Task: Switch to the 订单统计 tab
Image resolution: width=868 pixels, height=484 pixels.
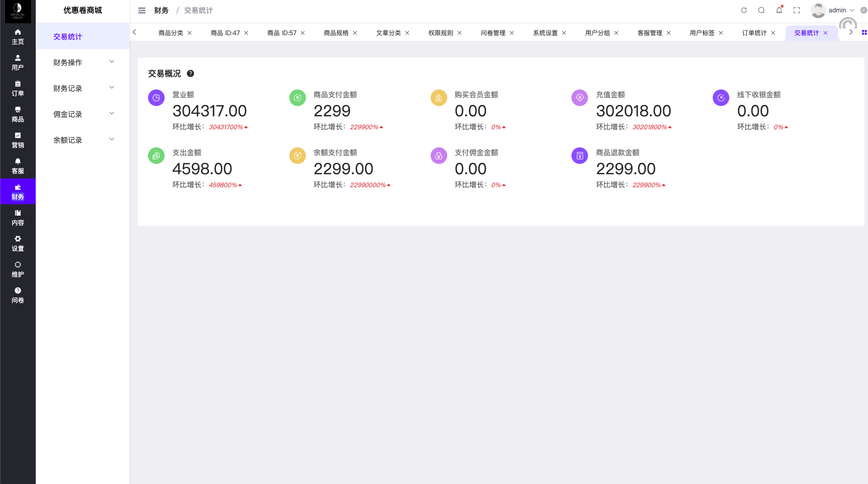Action: pyautogui.click(x=754, y=33)
